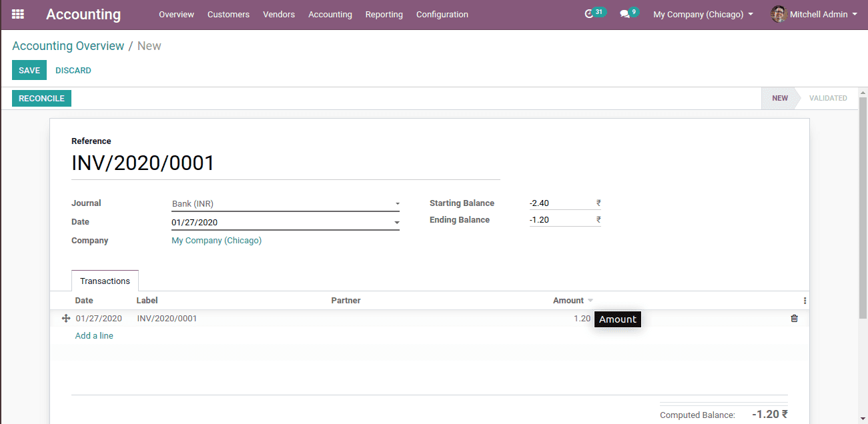868x424 pixels.
Task: Grab the drag handle icon of the 01/27/2020 row
Action: click(66, 319)
